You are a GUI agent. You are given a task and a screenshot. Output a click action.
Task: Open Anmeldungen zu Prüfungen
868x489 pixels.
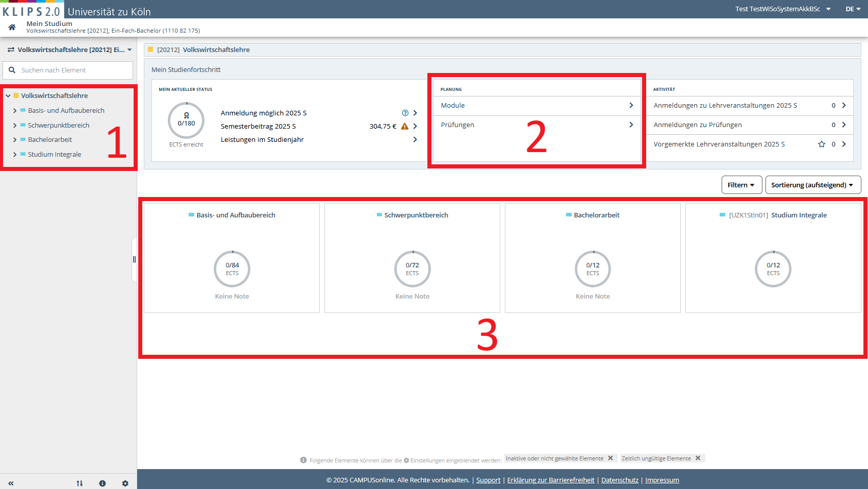tap(750, 125)
